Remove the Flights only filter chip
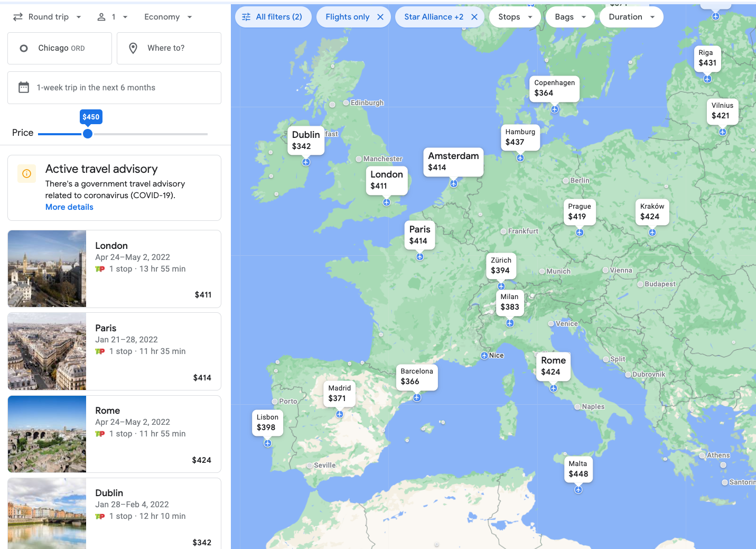The height and width of the screenshot is (549, 756). pos(380,16)
